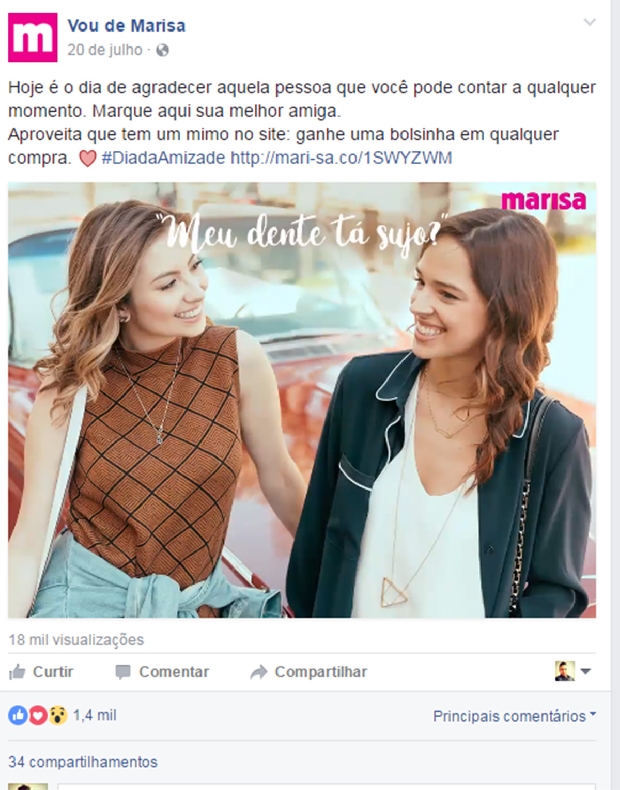This screenshot has height=790, width=620.
Task: Expand the Principais comentários sort dropdown
Action: (x=514, y=716)
